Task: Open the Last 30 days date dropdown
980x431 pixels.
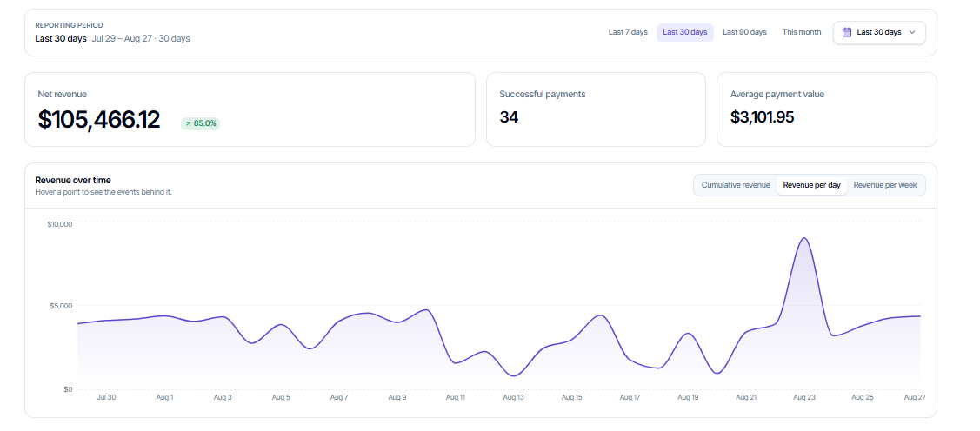Action: click(x=879, y=32)
